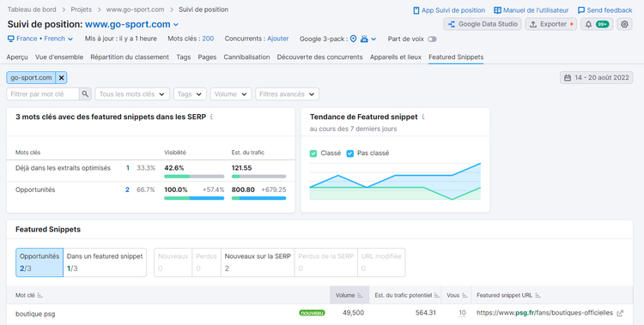Open the Pages tab
644x325 pixels.
pyautogui.click(x=207, y=57)
